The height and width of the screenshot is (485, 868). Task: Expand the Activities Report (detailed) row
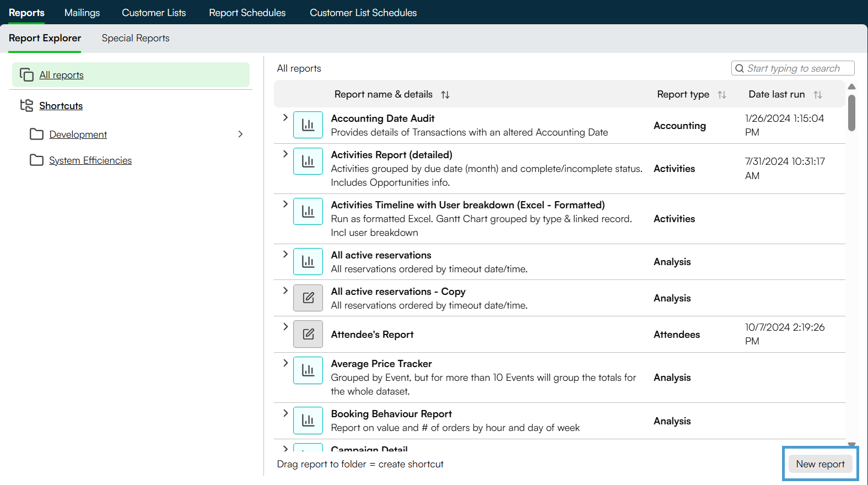285,154
